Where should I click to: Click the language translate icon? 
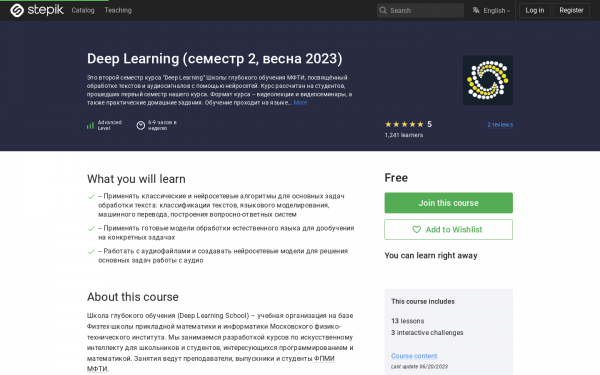coord(476,10)
